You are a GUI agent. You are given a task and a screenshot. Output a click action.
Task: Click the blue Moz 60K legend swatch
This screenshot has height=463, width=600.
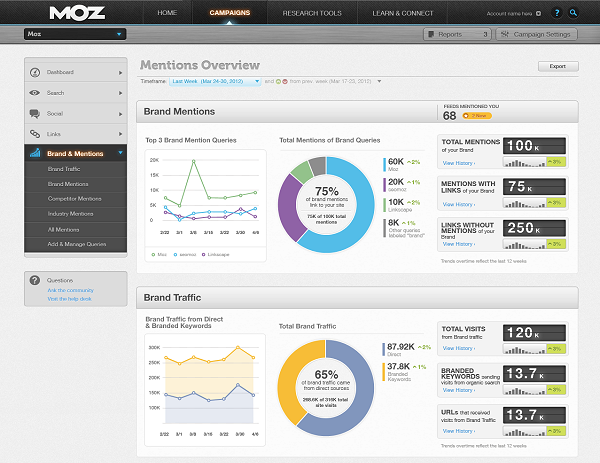pos(383,162)
